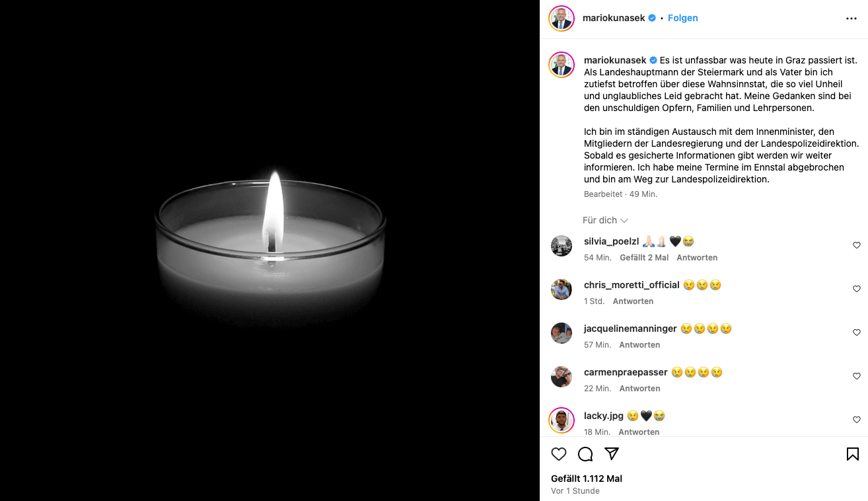Image resolution: width=868 pixels, height=501 pixels.
Task: Save post with bookmark icon
Action: 852,454
